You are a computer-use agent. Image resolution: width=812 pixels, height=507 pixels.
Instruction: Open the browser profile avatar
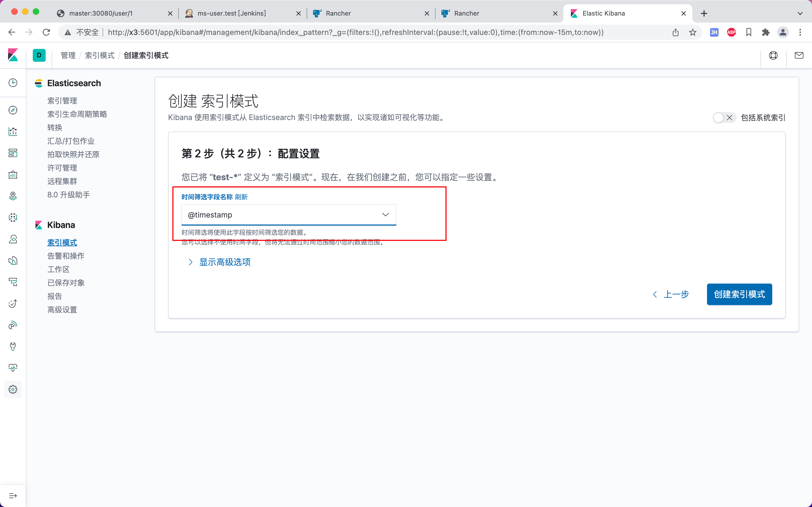(783, 32)
